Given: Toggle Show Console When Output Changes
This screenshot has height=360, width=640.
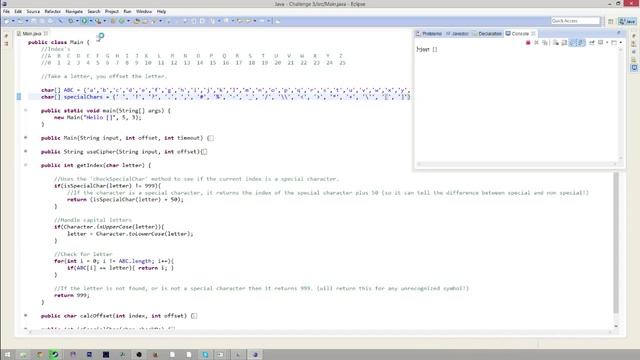Looking at the screenshot, I should 581,42.
